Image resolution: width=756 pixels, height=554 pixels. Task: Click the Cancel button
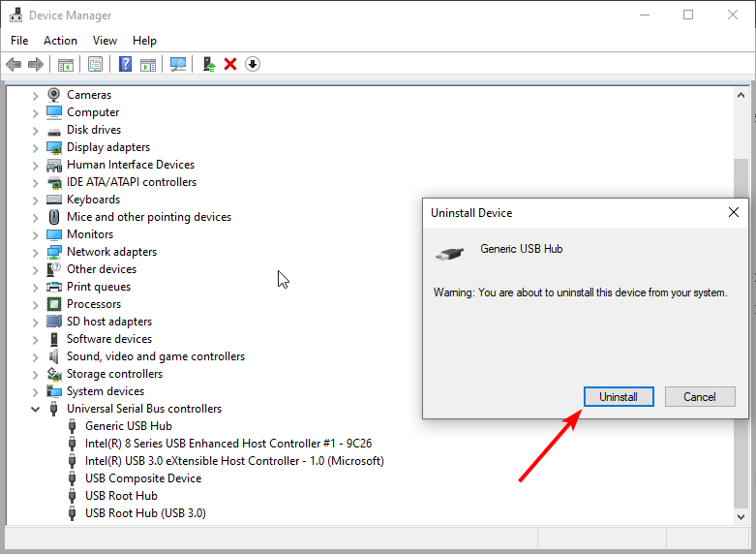pyautogui.click(x=700, y=397)
